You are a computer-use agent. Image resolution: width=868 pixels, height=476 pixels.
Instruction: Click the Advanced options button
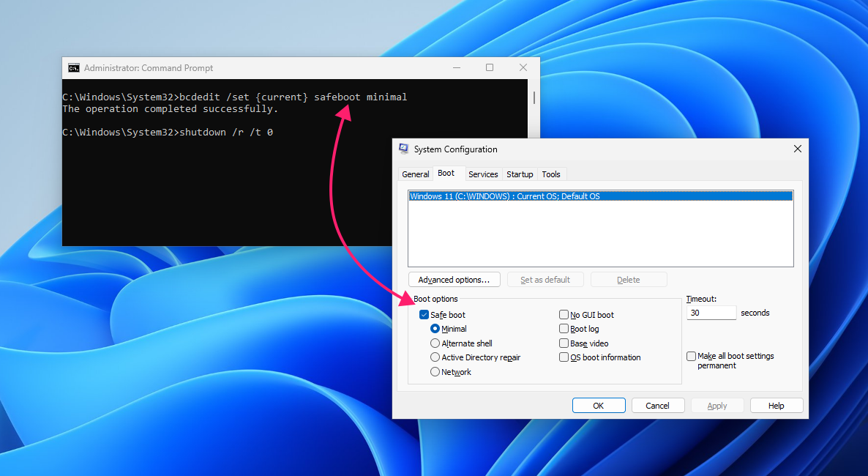[454, 279]
